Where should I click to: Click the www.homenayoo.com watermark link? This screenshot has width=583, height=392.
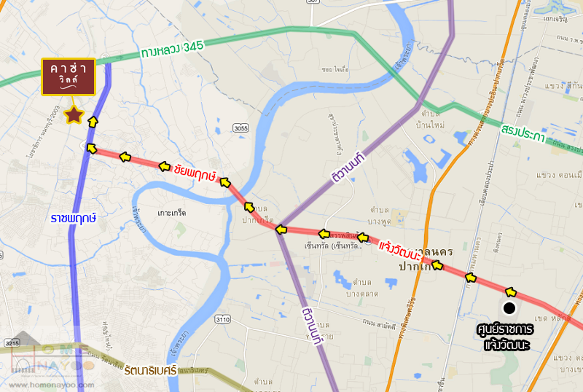[x=51, y=385]
